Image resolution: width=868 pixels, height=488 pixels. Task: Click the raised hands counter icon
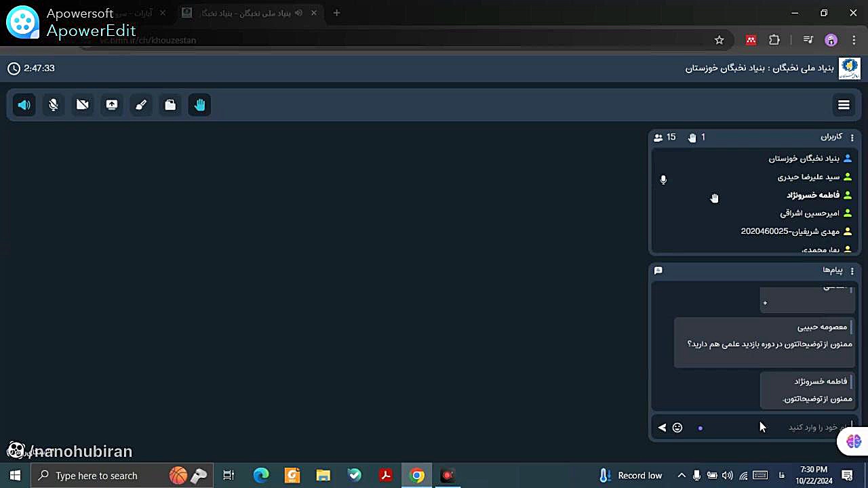(692, 138)
